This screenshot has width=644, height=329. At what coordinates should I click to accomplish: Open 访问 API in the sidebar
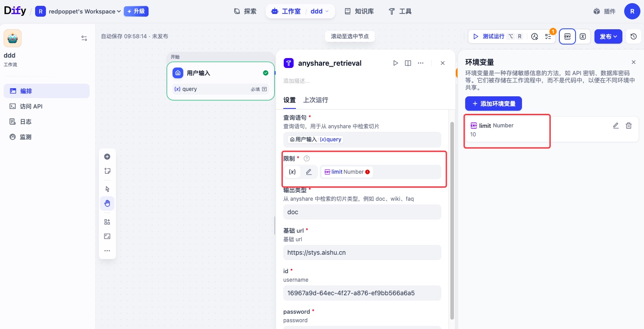coord(31,106)
